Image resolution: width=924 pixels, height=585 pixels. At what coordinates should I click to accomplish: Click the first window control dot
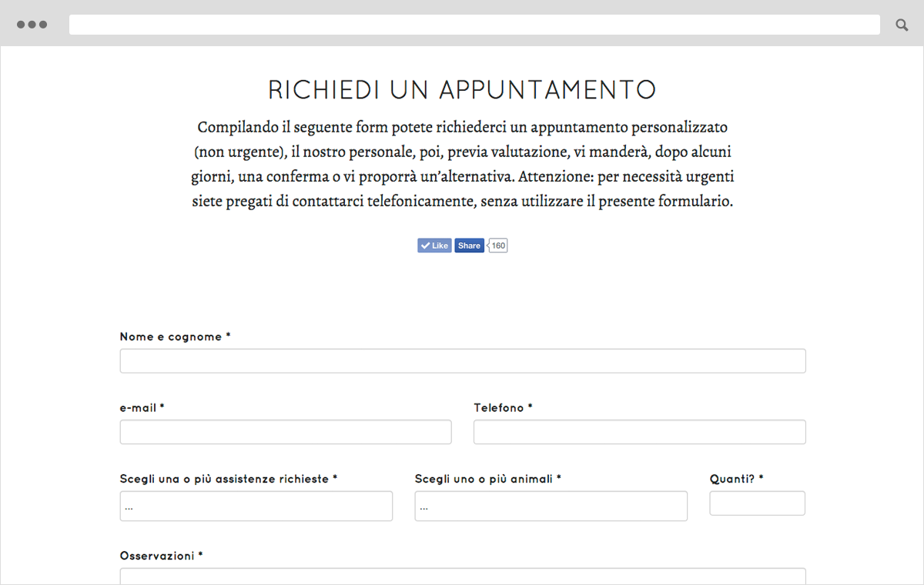[21, 25]
